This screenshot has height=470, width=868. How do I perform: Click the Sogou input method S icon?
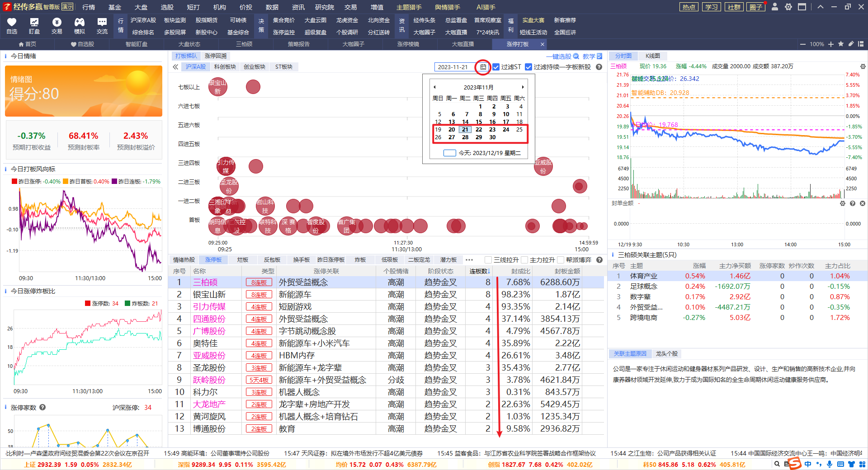(794, 464)
